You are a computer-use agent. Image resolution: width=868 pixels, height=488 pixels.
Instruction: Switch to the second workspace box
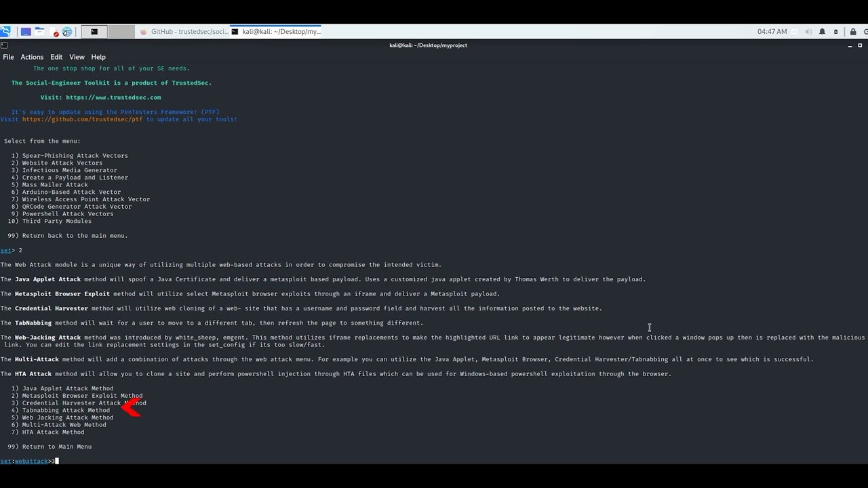tap(121, 32)
